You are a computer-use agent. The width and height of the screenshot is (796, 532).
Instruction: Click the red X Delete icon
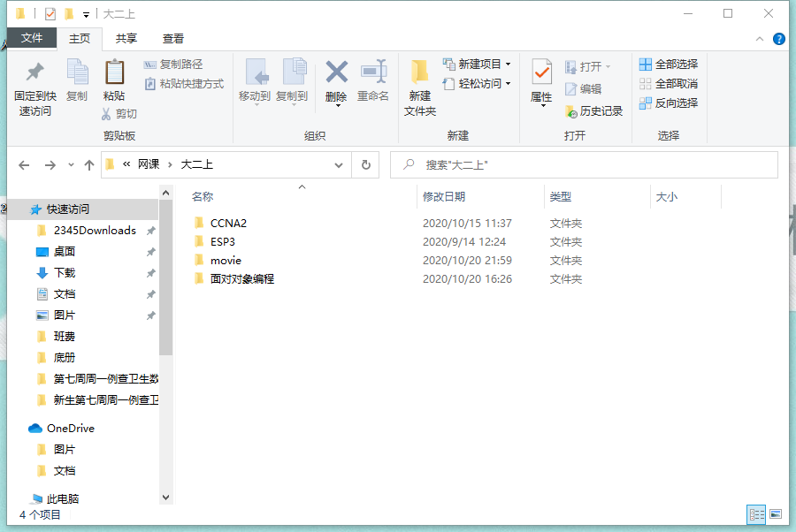click(337, 72)
